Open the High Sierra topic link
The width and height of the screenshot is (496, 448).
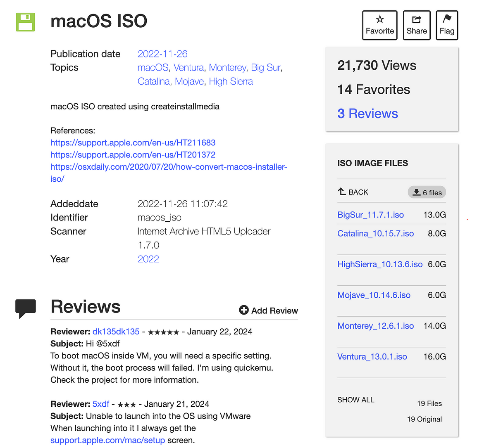(x=231, y=81)
